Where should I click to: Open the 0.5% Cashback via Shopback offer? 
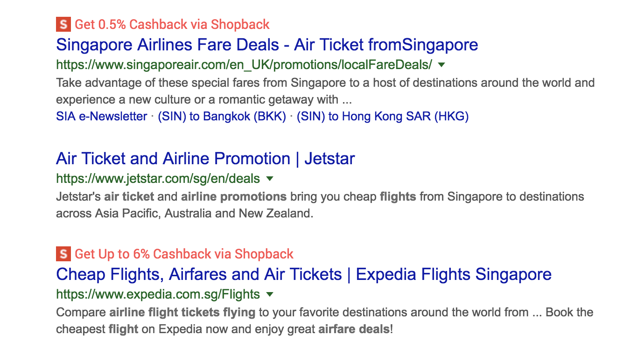[x=172, y=24]
